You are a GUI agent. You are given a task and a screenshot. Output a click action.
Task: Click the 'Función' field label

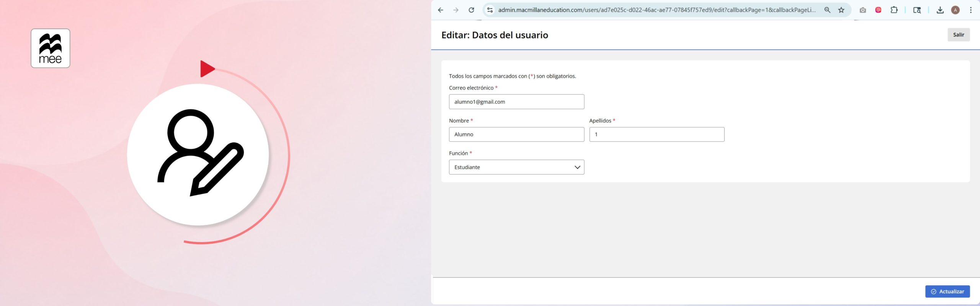458,153
